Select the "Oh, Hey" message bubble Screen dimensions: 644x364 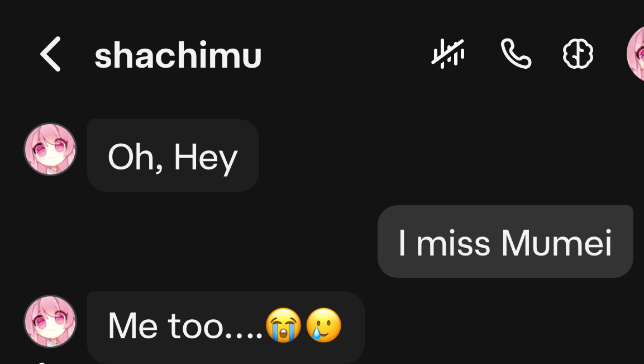(173, 155)
